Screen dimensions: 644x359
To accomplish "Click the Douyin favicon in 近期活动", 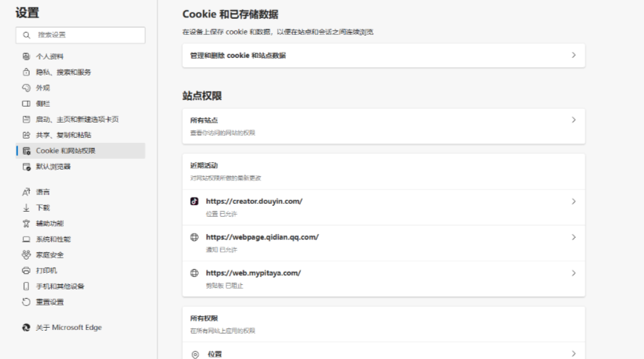I will pos(194,201).
